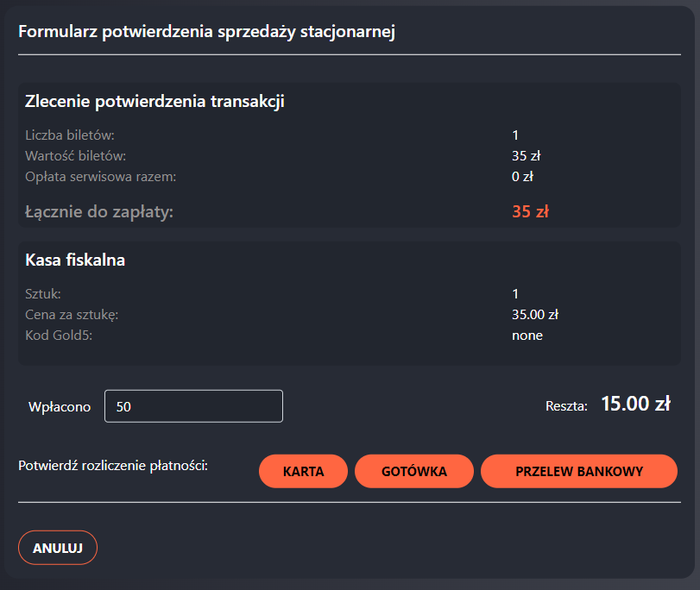Focus the Wpłacono amount input field
This screenshot has width=700, height=590.
pos(193,406)
